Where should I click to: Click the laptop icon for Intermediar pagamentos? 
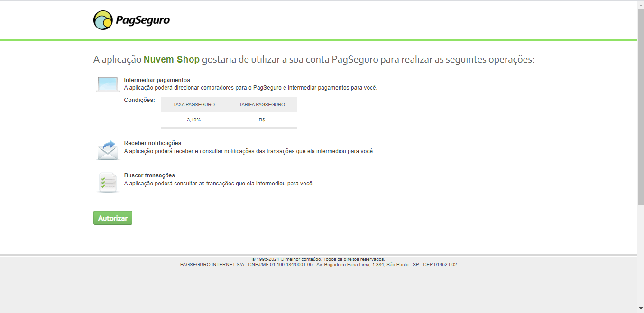coord(108,84)
